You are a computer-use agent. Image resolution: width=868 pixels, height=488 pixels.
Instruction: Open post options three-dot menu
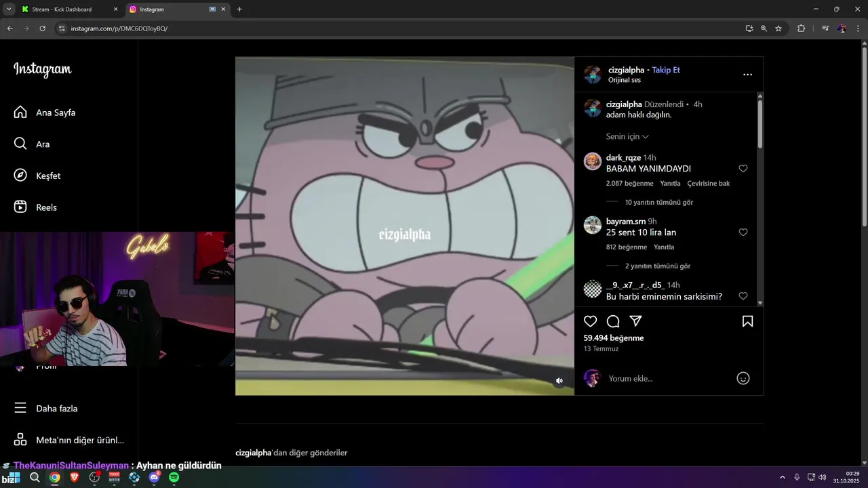tap(747, 75)
